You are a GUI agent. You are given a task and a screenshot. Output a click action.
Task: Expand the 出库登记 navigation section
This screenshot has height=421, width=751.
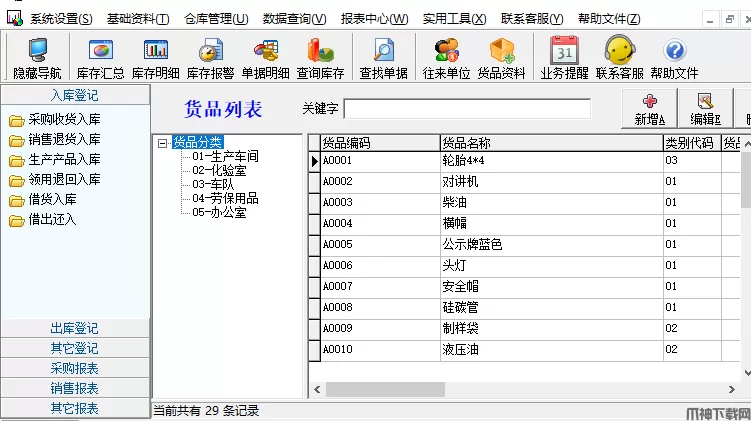(75, 328)
